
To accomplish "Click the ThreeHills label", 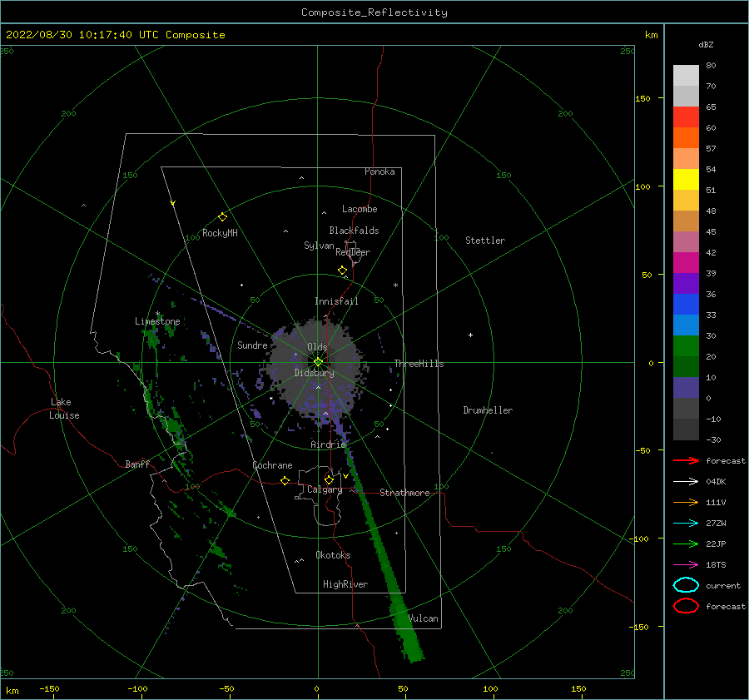I will [x=419, y=364].
